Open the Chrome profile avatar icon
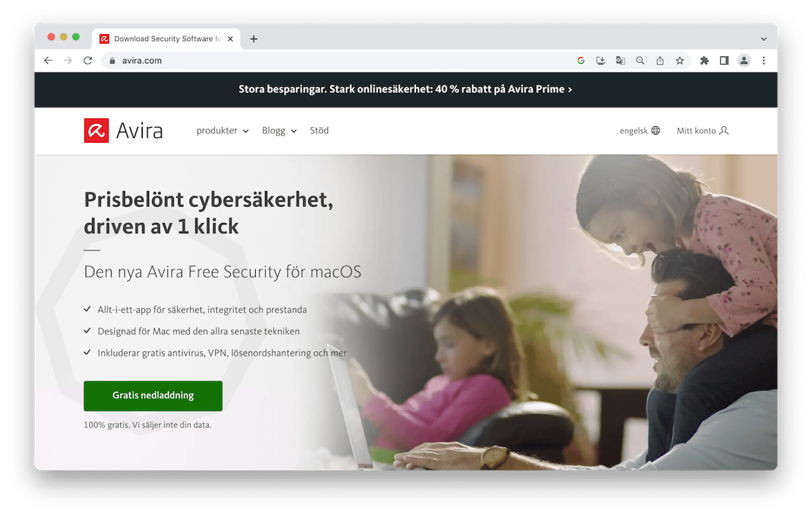Screen dimensions: 812x516 coord(744,61)
